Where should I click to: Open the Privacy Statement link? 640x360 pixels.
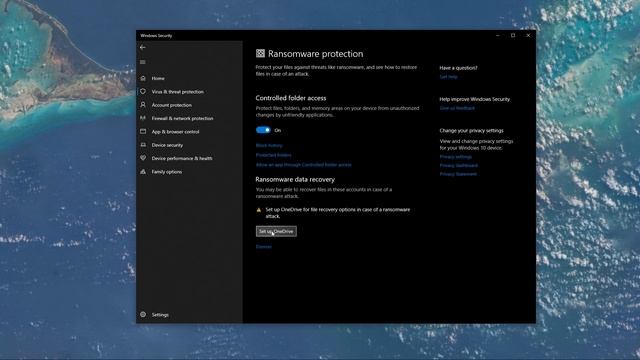pos(458,174)
